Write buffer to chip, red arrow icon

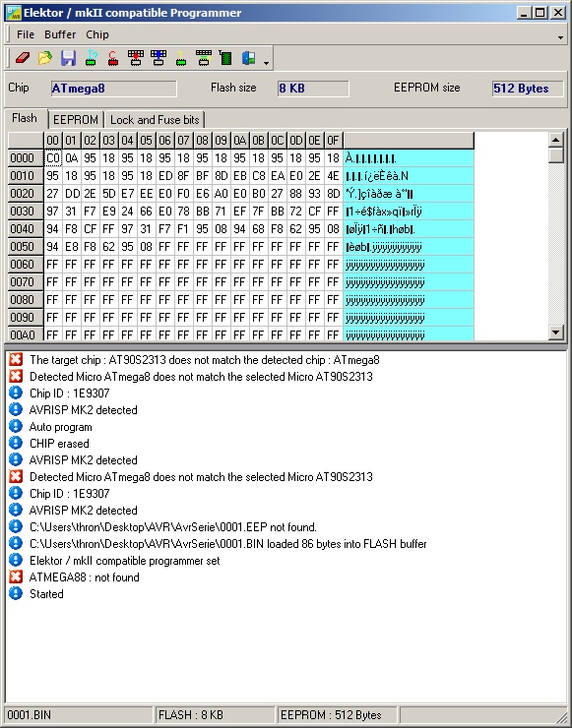(x=136, y=58)
